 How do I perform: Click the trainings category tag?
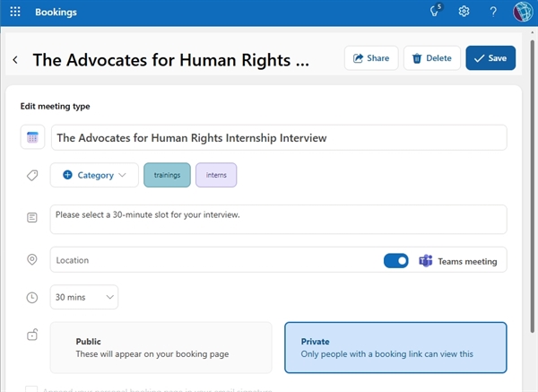tap(167, 175)
